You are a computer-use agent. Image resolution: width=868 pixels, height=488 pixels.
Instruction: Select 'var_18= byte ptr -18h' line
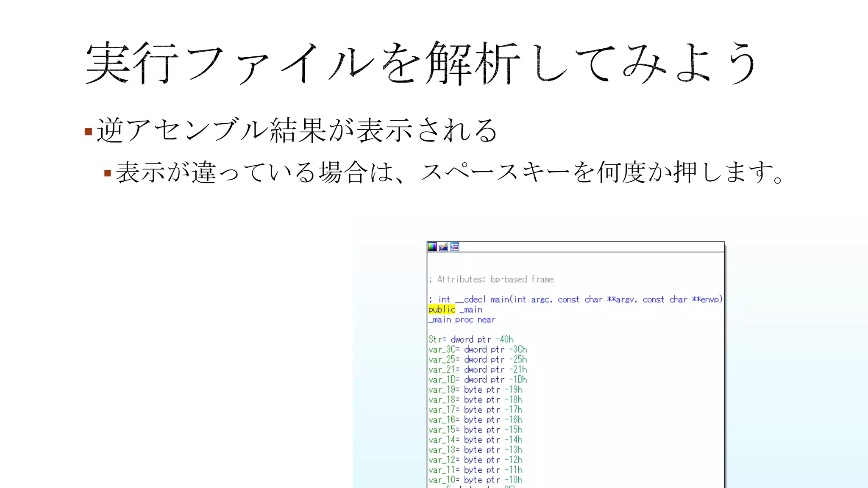[x=476, y=399]
